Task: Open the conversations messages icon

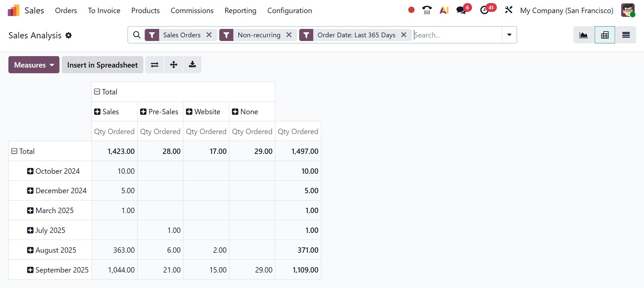Action: coord(461,10)
